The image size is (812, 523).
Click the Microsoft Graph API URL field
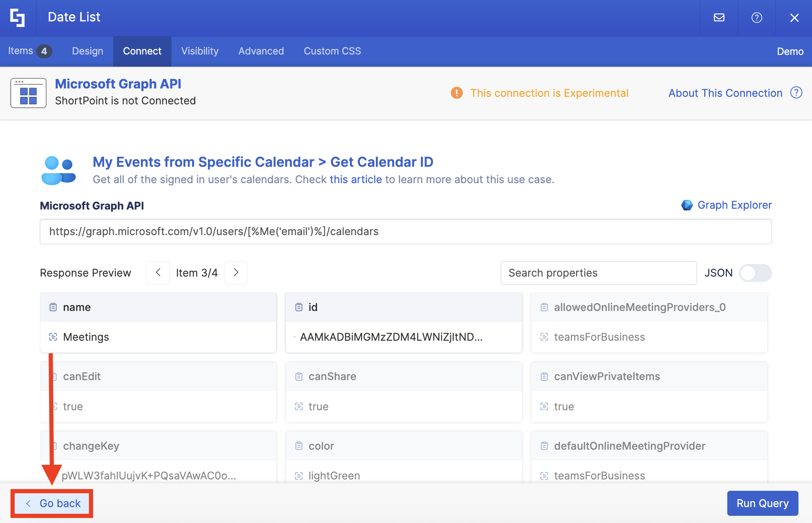pyautogui.click(x=406, y=231)
